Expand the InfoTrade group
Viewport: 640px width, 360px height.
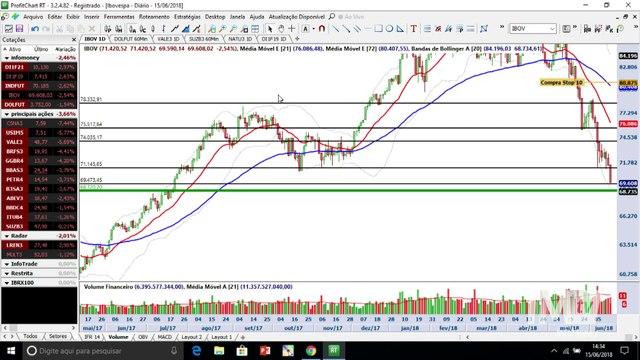point(7,264)
